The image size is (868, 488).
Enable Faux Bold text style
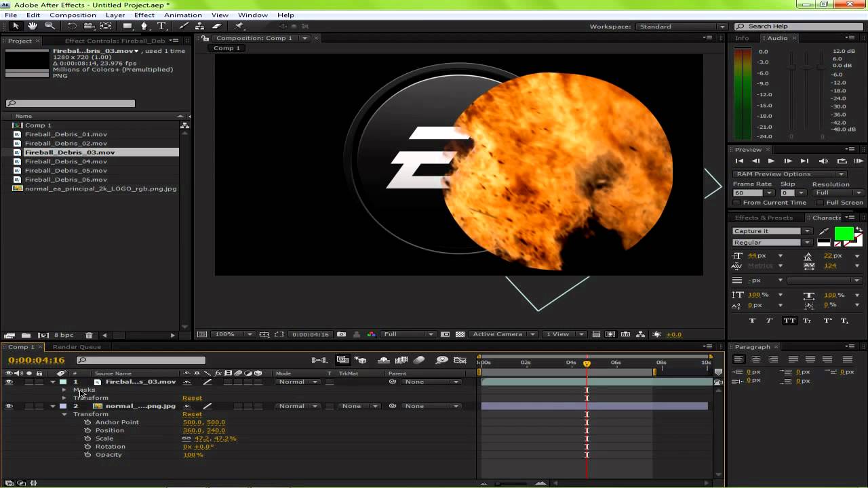(x=752, y=321)
